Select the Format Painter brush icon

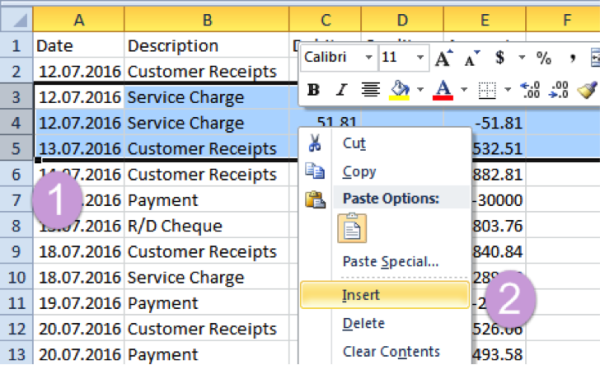click(587, 90)
